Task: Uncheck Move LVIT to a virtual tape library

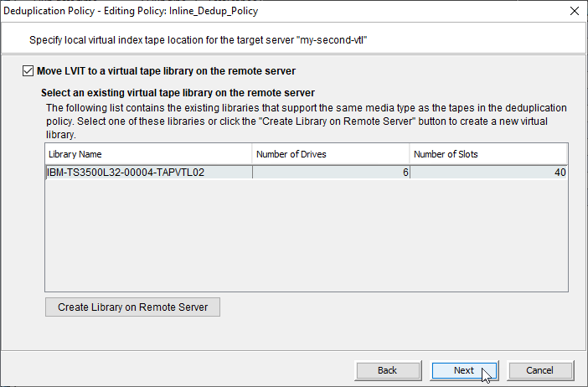Action: coord(28,71)
